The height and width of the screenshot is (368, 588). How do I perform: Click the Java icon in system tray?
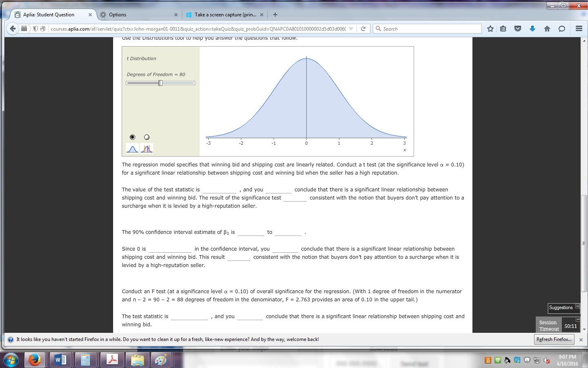(488, 360)
